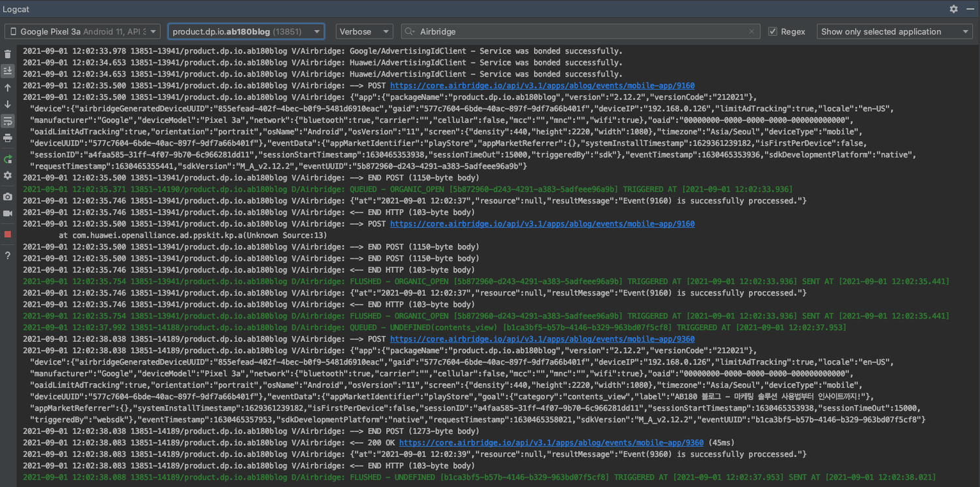Screen dimensions: 980x487
Task: Clear the Airbridge filter text with x icon
Action: click(x=752, y=31)
